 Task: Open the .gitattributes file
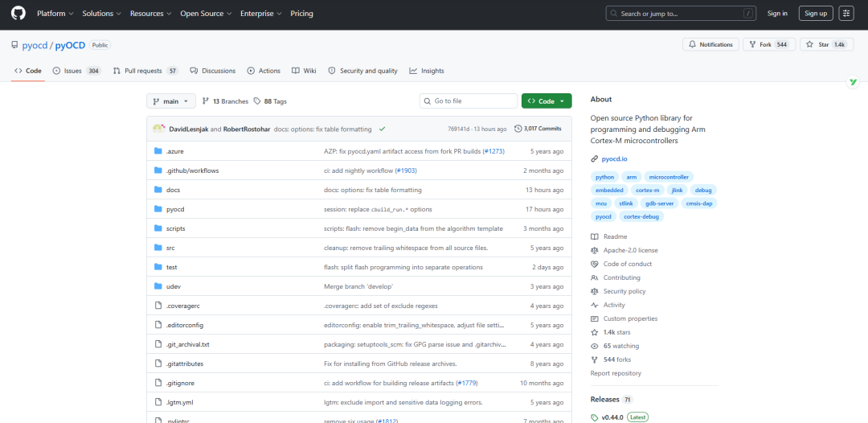[x=185, y=363]
